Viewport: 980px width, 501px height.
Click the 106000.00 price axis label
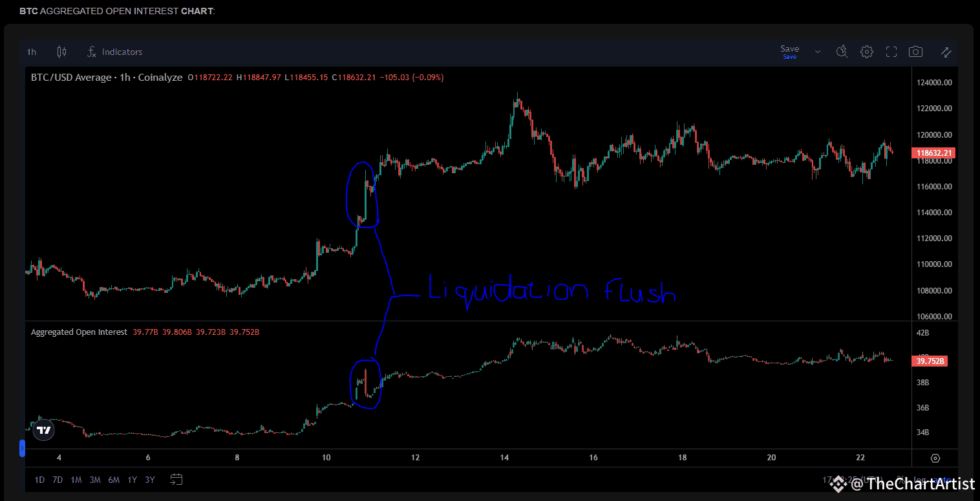[934, 317]
